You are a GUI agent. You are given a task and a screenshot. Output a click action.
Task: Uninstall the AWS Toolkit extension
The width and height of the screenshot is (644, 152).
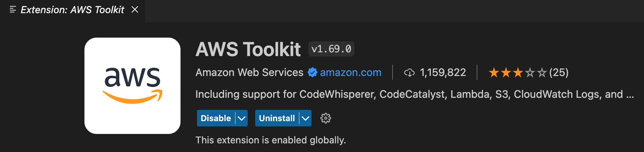click(277, 118)
